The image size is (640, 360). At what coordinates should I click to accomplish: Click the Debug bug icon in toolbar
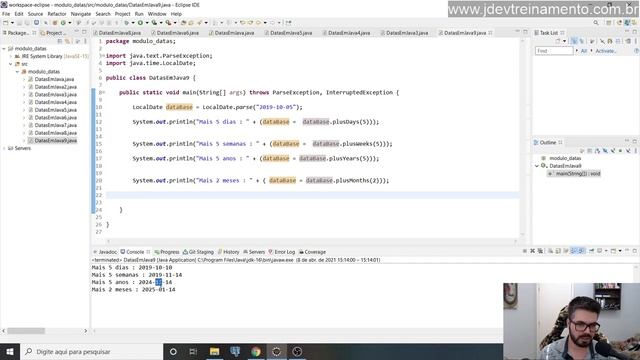pyautogui.click(x=127, y=22)
